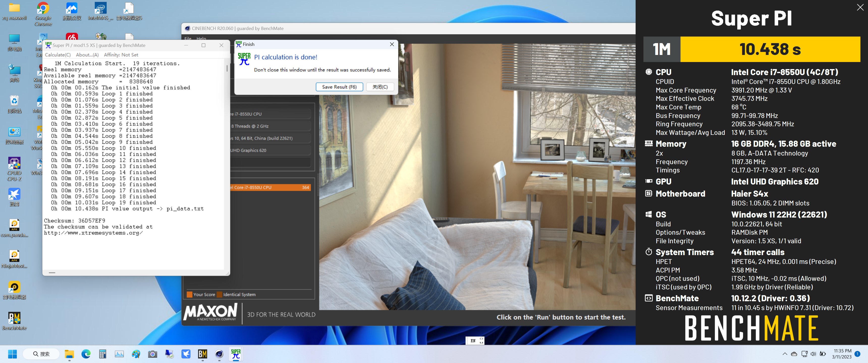This screenshot has height=363, width=868.
Task: Click the orange Your Score legend swatch
Action: coord(189,295)
